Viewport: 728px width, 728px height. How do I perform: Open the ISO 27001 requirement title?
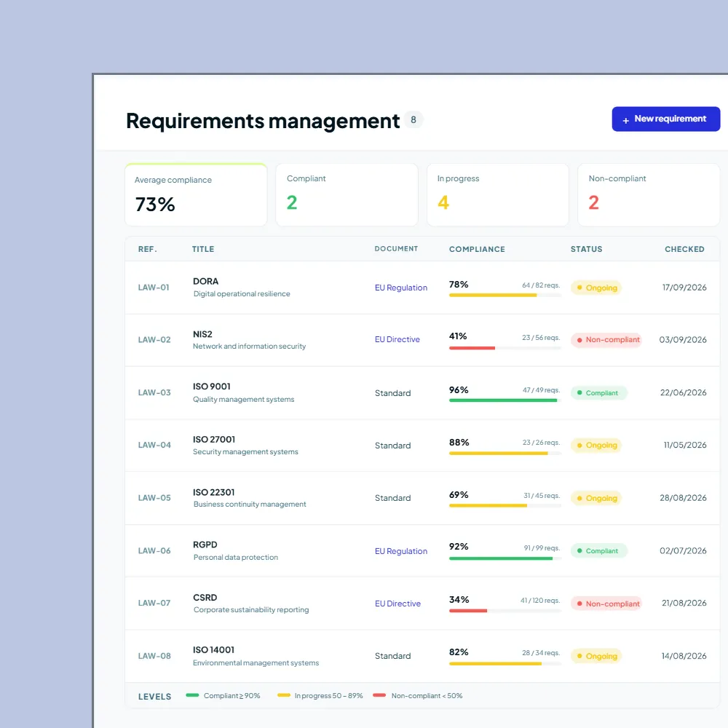tap(214, 440)
